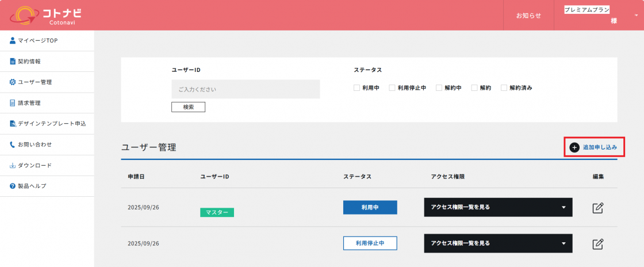Open the account menu arrow in header

[x=636, y=15]
